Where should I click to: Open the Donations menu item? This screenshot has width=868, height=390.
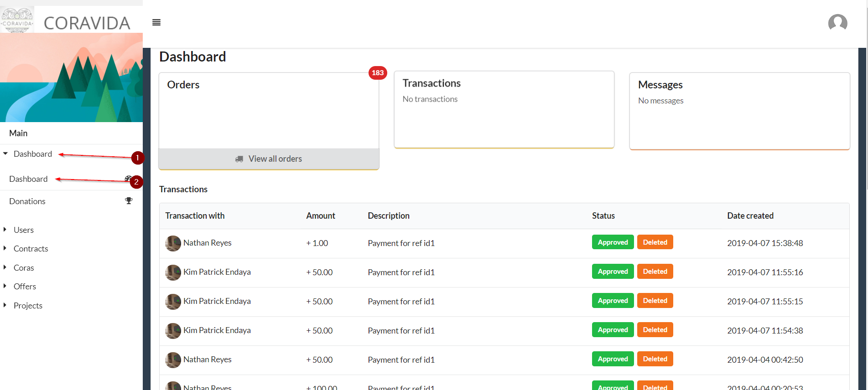27,201
